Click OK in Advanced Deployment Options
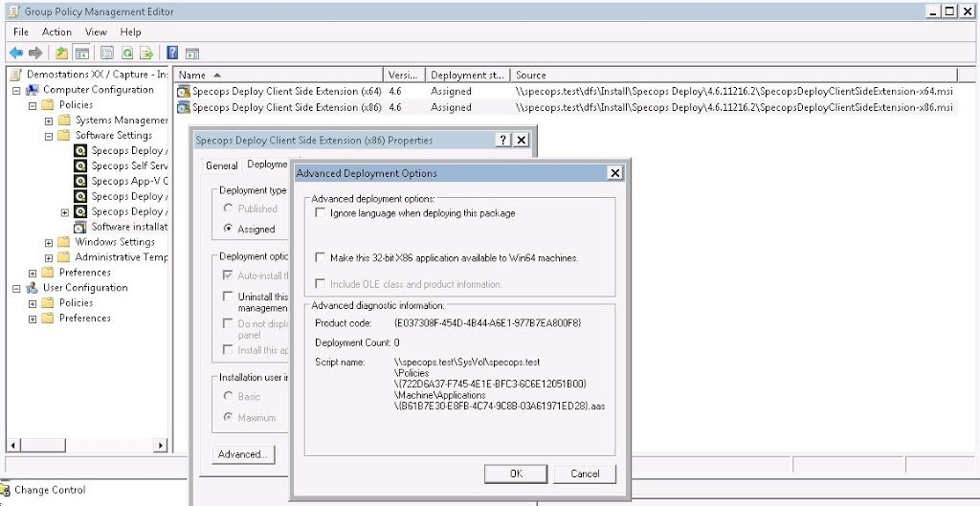Viewport: 980px width, 506px height. click(x=516, y=473)
